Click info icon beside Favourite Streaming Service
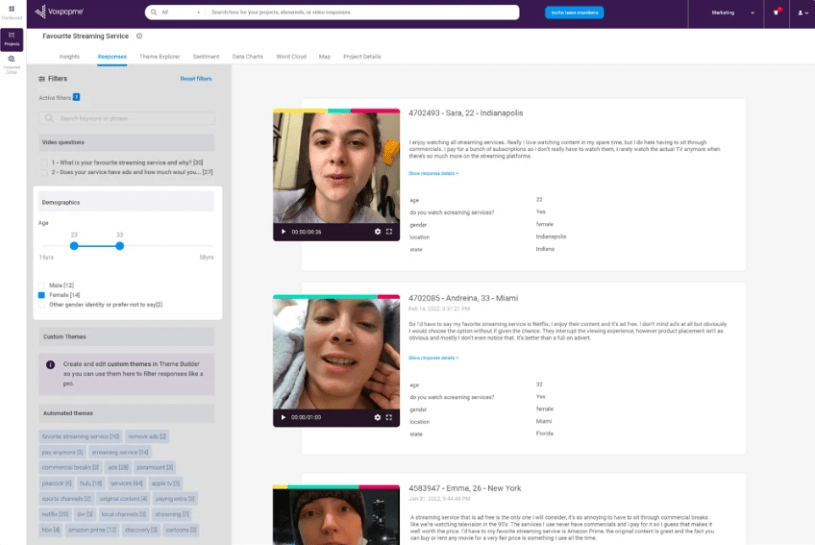This screenshot has width=815, height=545. coord(139,36)
